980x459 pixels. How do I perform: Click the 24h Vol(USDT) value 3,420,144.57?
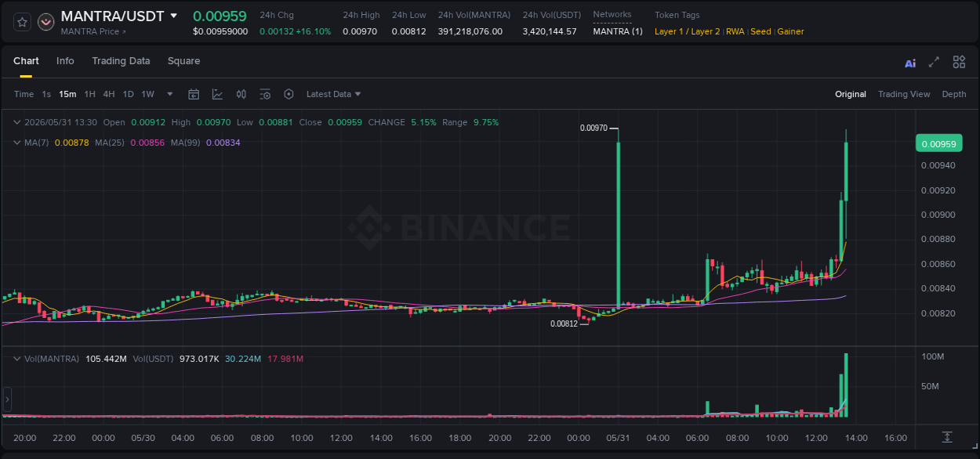click(550, 31)
